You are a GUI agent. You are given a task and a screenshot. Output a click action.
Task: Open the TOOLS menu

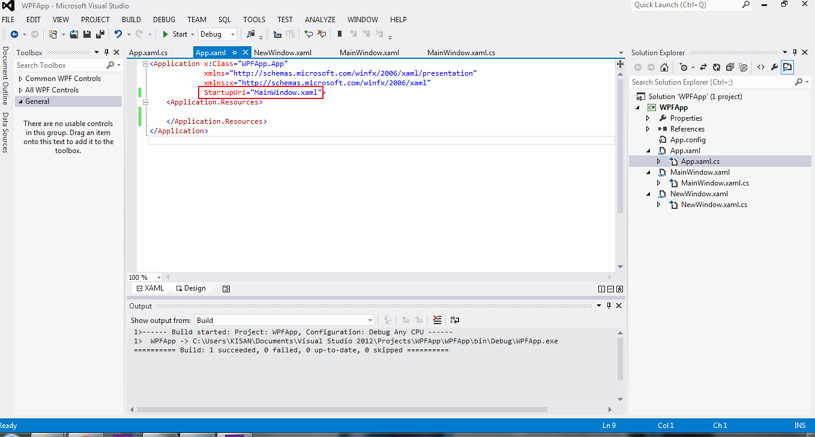254,20
